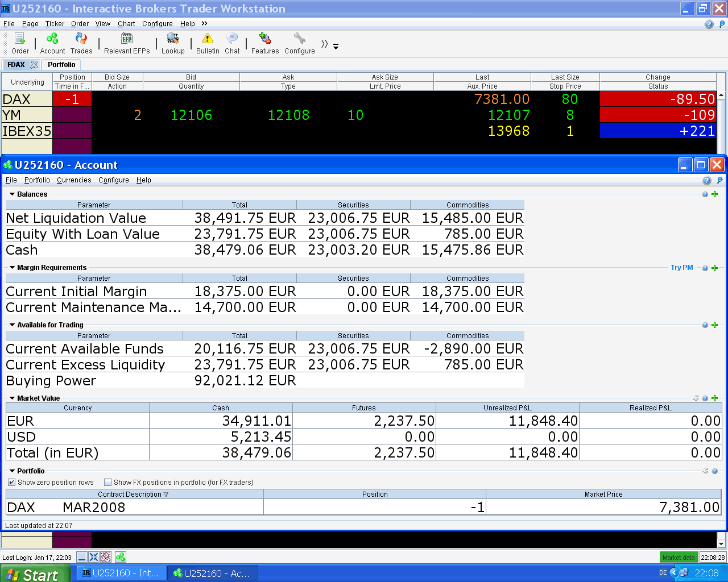Click the Features toolbar icon
Screen dimensions: 728x582
(265, 39)
